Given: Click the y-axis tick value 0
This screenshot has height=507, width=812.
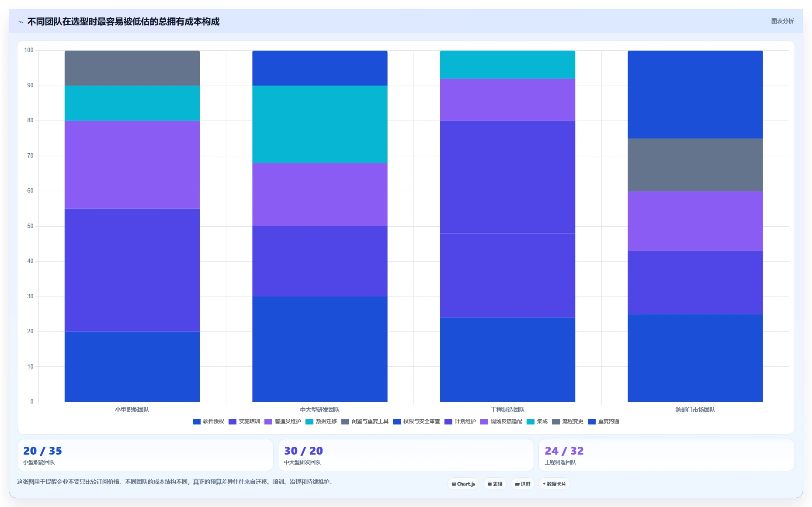Looking at the screenshot, I should coord(31,402).
